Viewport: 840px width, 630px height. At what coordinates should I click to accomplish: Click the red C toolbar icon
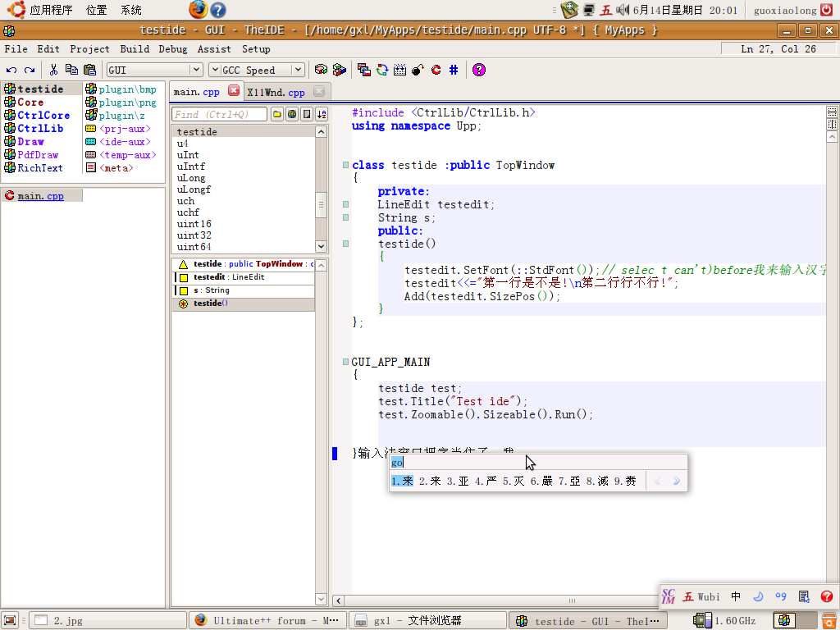436,71
